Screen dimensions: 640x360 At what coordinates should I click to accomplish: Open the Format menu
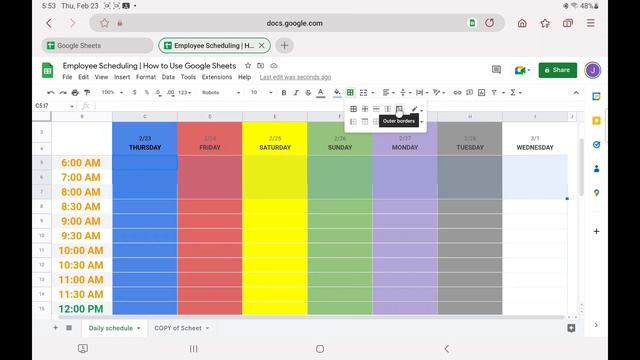point(146,77)
